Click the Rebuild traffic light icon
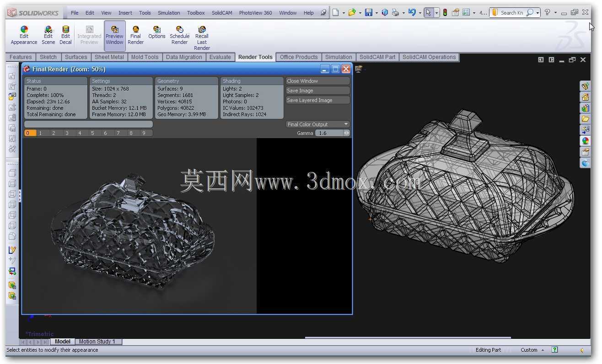602x364 pixels. (445, 13)
